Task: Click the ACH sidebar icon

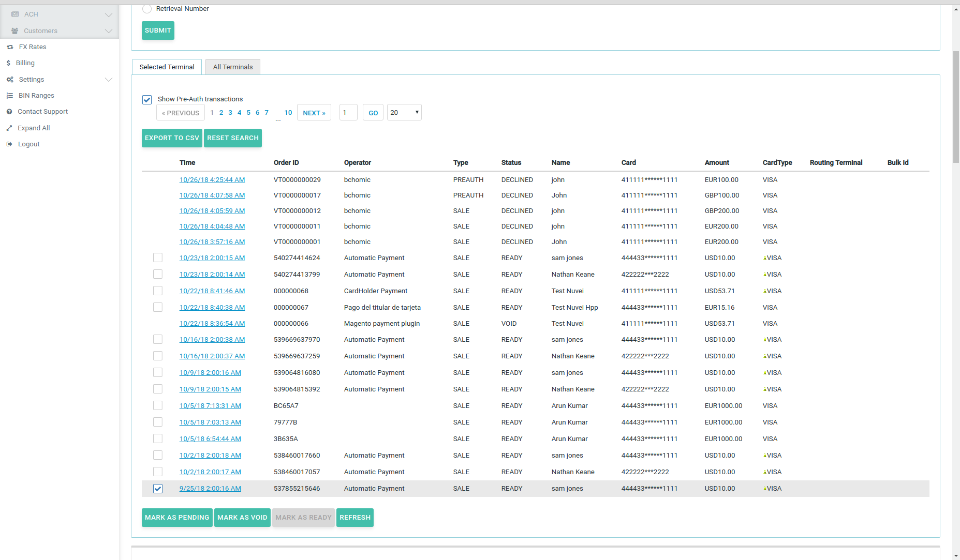Action: (x=15, y=14)
